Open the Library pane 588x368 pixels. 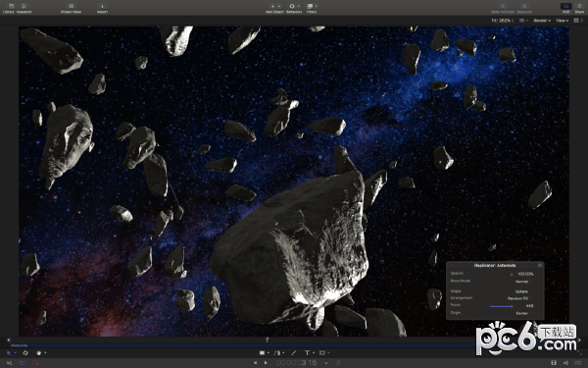9,8
